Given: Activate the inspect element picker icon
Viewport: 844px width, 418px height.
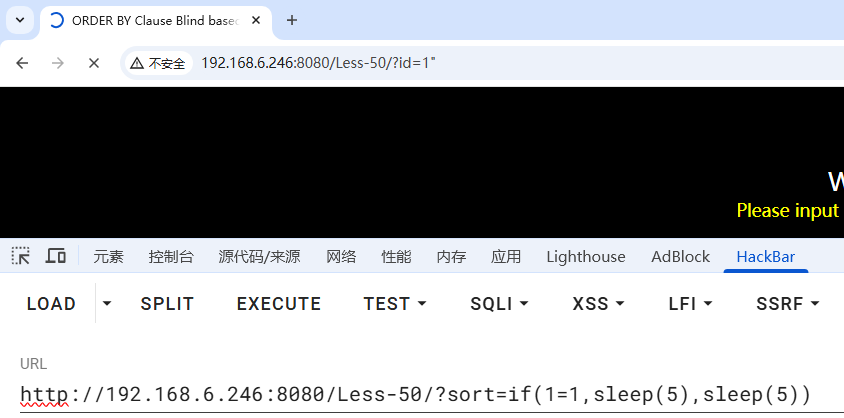Looking at the screenshot, I should (21, 256).
